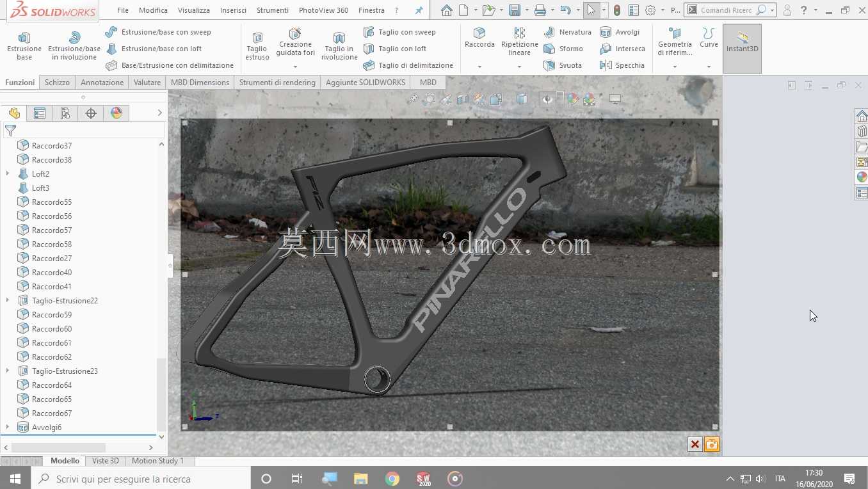Viewport: 868px width, 489px height.
Task: Open Creazione guidata fori
Action: coord(295,42)
